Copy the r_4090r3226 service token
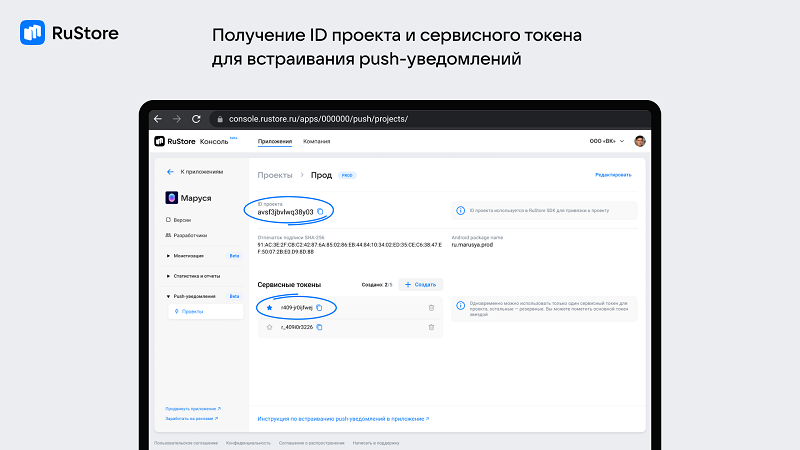The image size is (800, 450). pos(319,327)
